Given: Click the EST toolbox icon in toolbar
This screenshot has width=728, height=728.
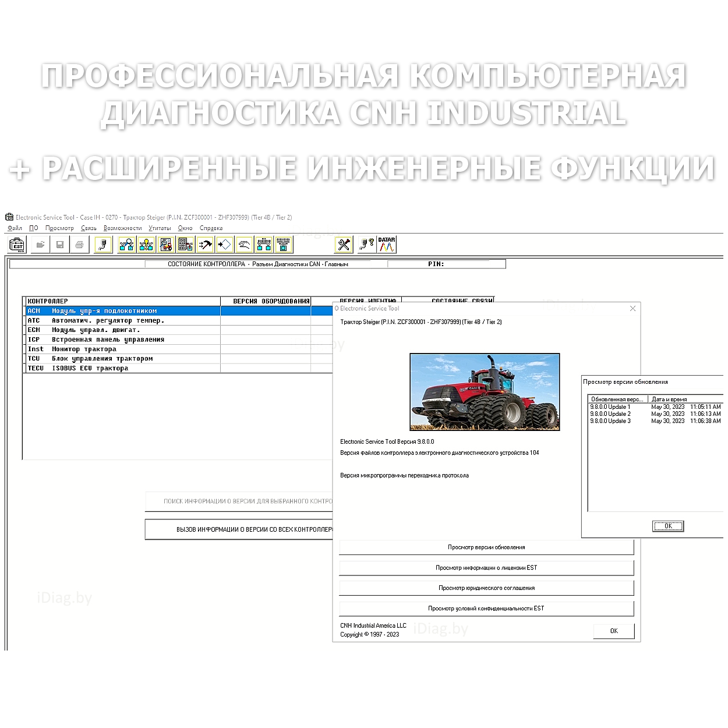Looking at the screenshot, I should 18,245.
